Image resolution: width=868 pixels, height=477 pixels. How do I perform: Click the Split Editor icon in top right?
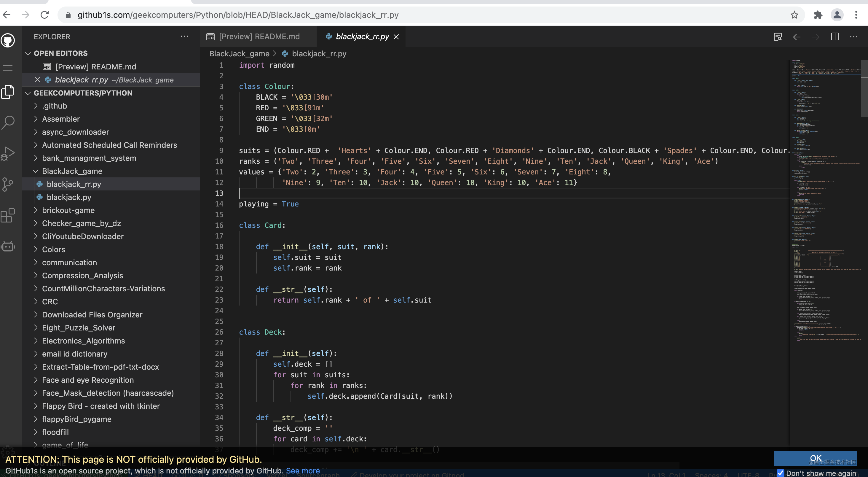coord(835,36)
